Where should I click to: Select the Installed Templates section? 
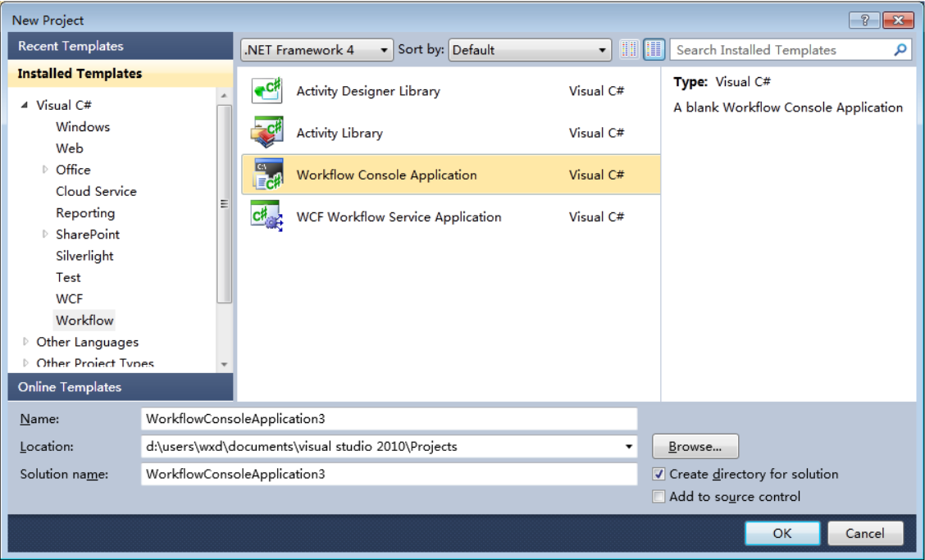tap(121, 74)
